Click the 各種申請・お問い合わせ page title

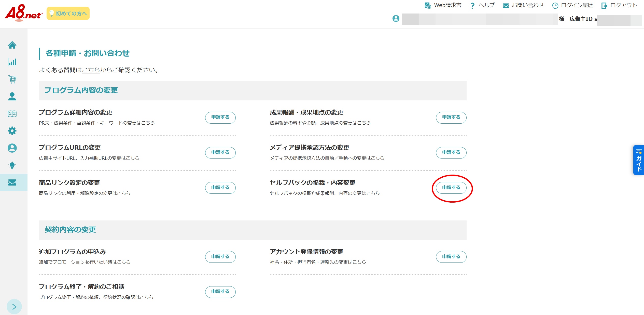[x=88, y=53]
